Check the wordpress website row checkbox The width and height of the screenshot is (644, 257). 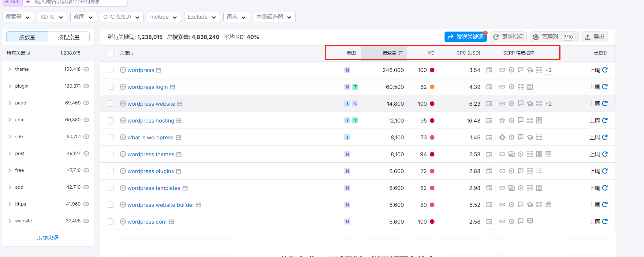[x=111, y=104]
